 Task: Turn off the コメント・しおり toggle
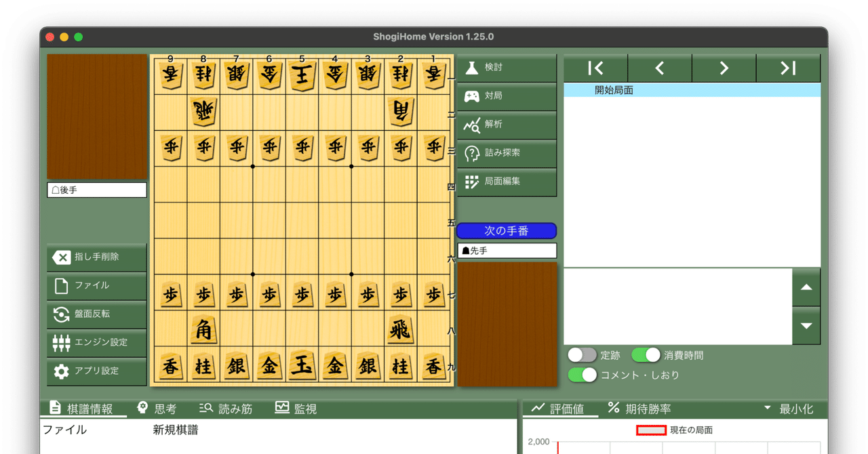pos(581,375)
